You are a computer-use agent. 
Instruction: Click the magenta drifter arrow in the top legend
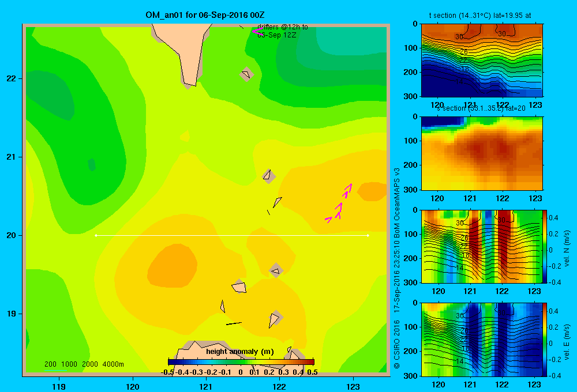(257, 32)
